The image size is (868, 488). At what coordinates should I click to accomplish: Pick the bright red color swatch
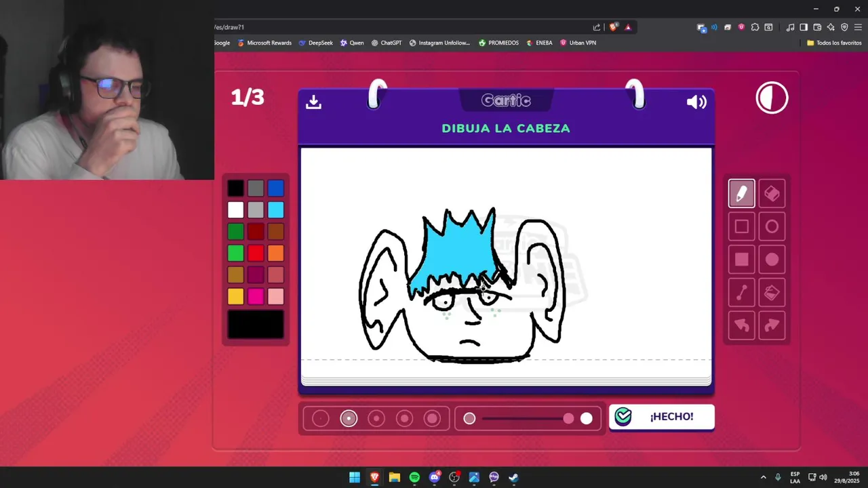[256, 253]
